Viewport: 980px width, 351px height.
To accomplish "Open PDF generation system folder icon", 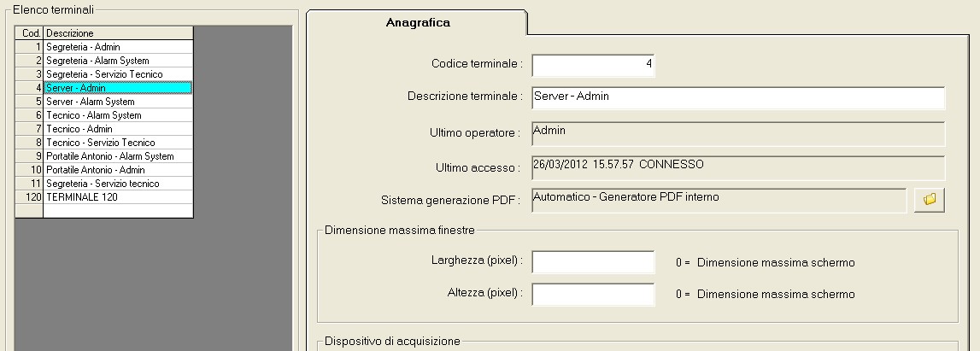I will (929, 200).
